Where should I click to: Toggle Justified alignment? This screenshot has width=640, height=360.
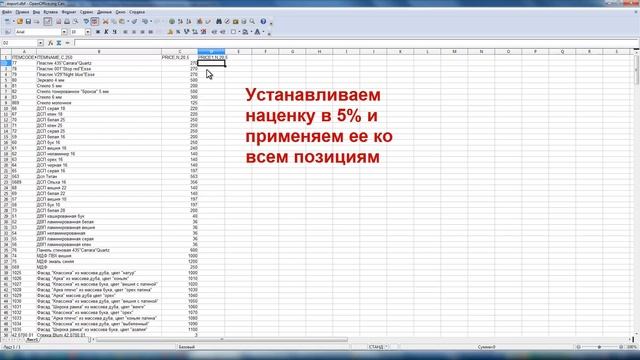pyautogui.click(x=151, y=32)
